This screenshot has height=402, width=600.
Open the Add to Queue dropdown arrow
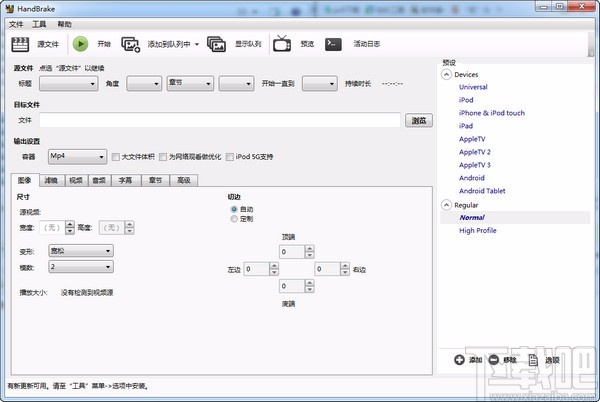(x=197, y=44)
